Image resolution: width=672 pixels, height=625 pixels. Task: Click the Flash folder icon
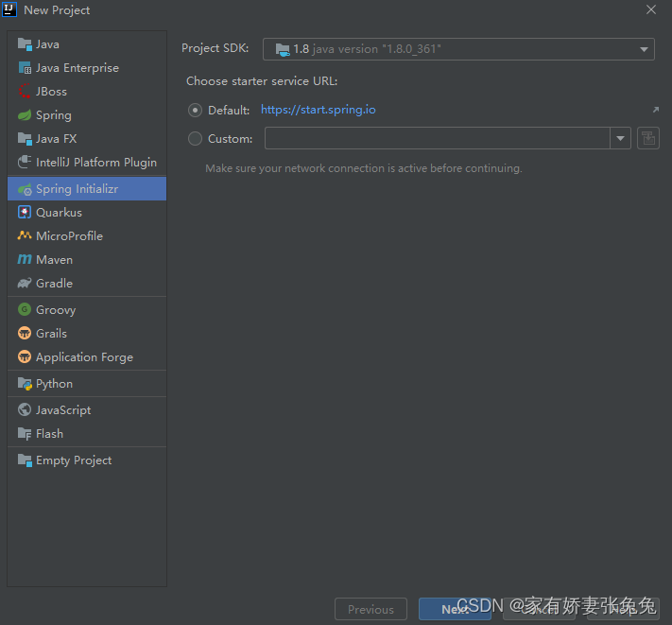point(25,433)
